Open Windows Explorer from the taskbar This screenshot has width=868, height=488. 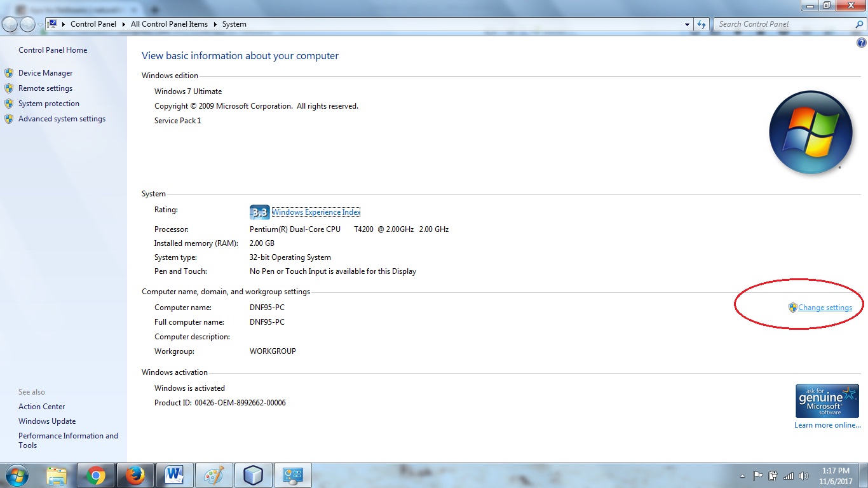click(57, 475)
